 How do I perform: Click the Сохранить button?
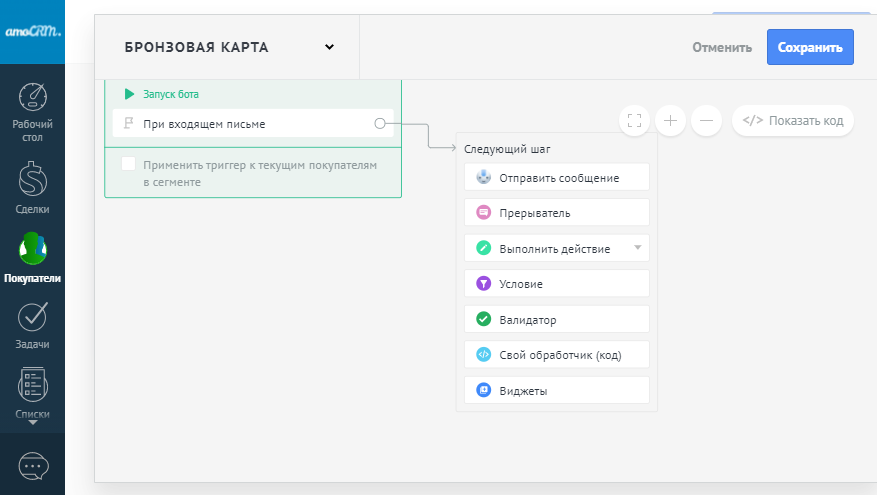point(810,47)
